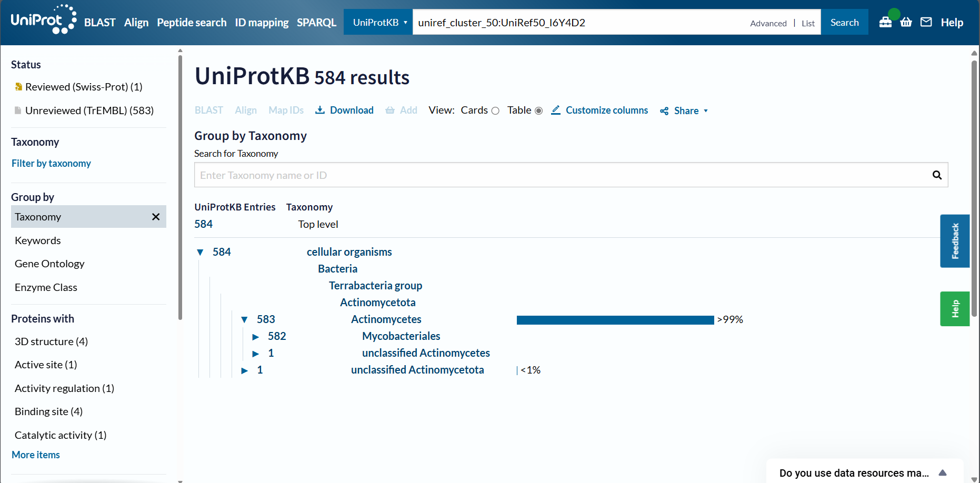Open Align in the top navigation
The height and width of the screenshot is (483, 980).
point(136,23)
